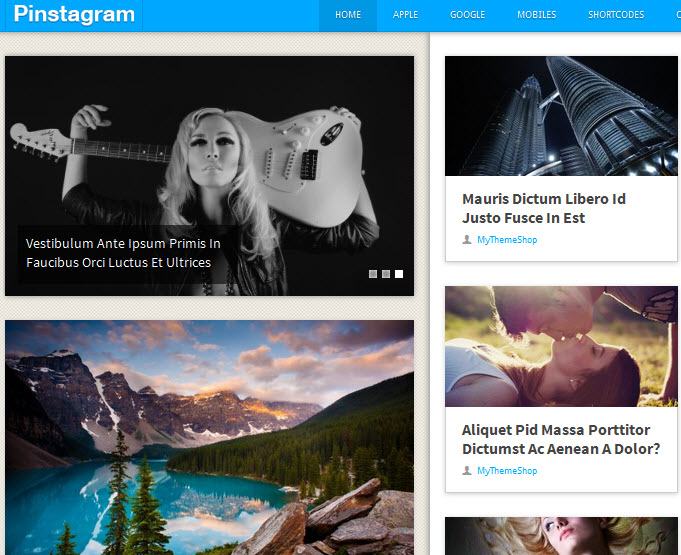Select the third active slider dot

point(399,274)
